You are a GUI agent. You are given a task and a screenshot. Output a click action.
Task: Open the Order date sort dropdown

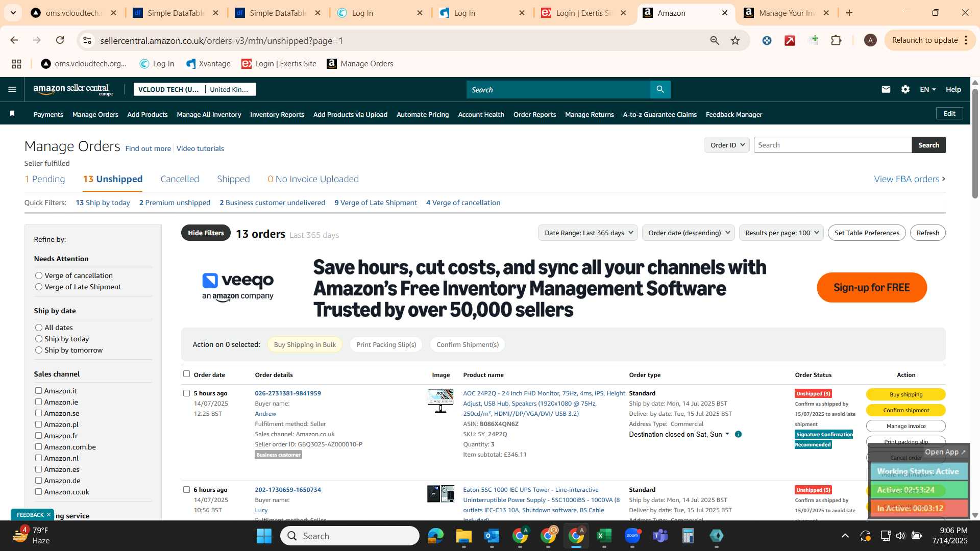point(689,233)
